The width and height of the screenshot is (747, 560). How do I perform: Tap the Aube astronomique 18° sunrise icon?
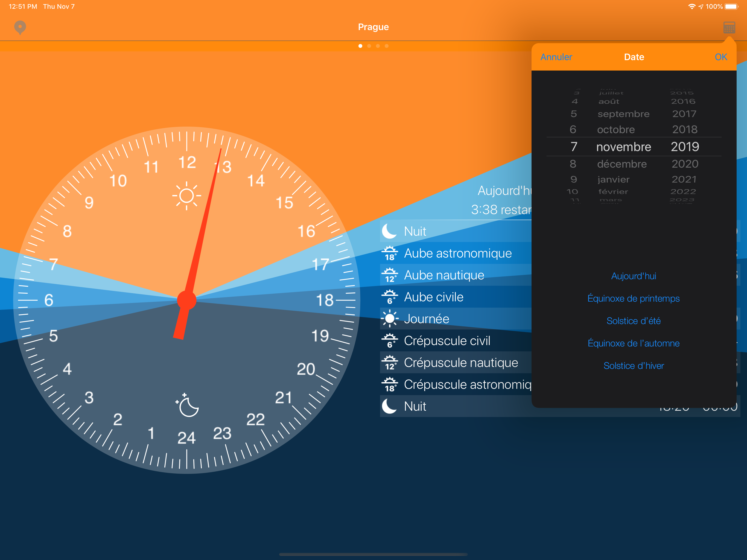click(390, 253)
